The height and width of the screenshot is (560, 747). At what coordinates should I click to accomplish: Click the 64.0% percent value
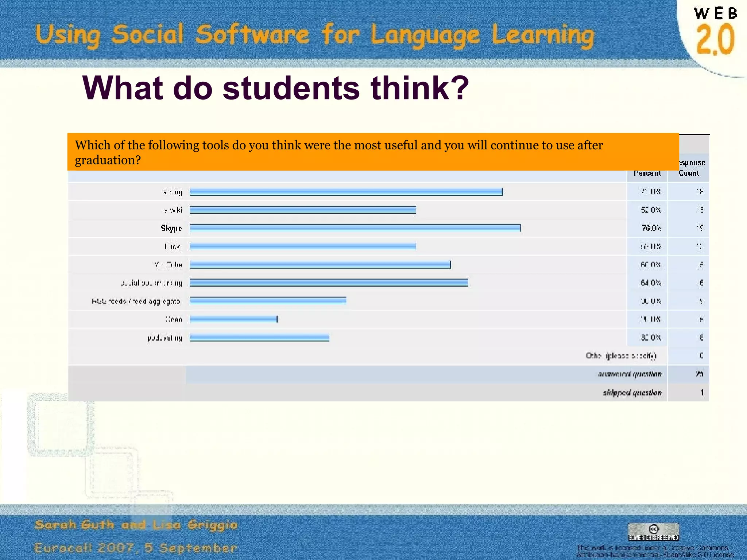[651, 283]
